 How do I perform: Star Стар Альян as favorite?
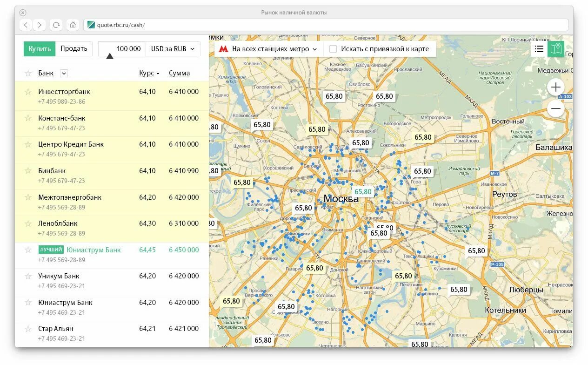pyautogui.click(x=28, y=329)
